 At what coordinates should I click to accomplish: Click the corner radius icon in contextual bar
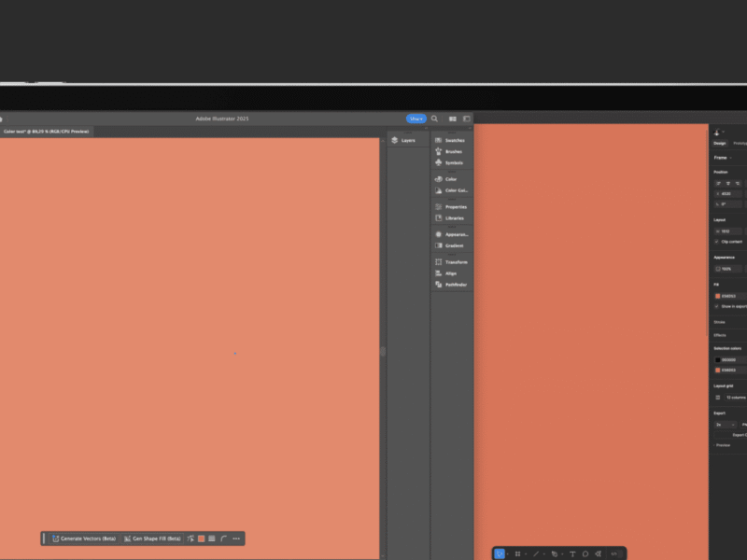[224, 539]
